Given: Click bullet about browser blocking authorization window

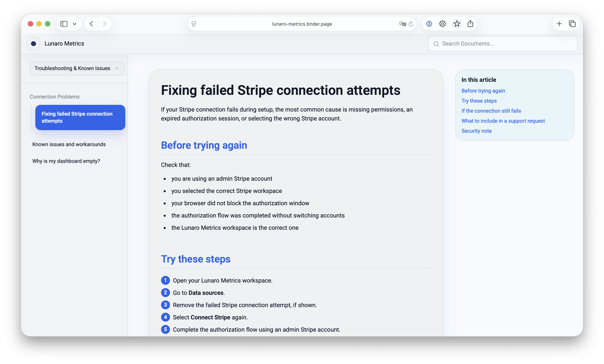Looking at the screenshot, I should (240, 203).
